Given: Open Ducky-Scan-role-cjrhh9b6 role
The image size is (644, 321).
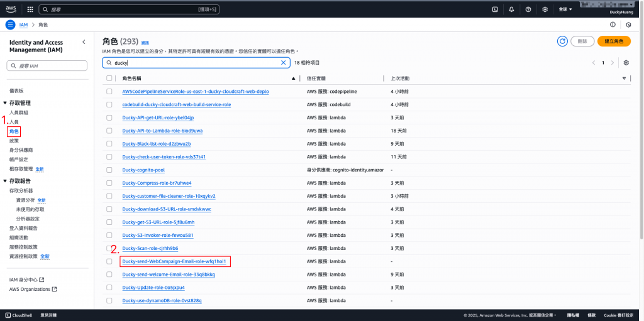Looking at the screenshot, I should point(150,248).
